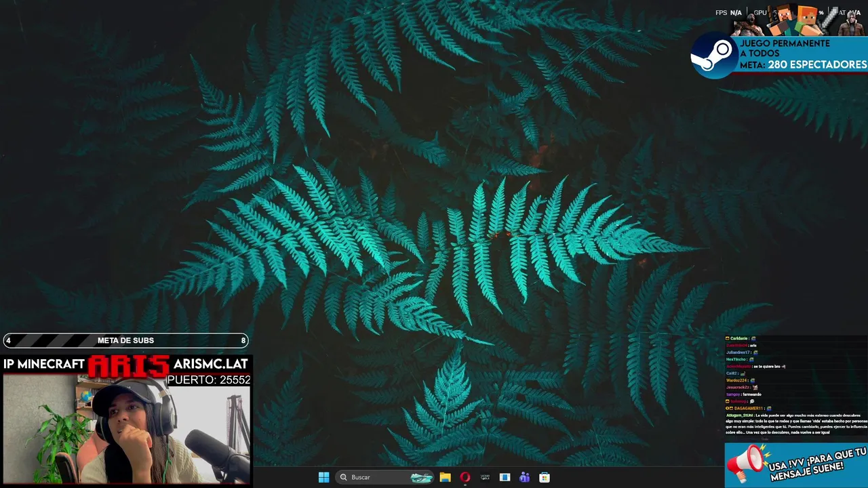Click chat username 'HexTincho'
The image size is (868, 488).
tap(736, 359)
